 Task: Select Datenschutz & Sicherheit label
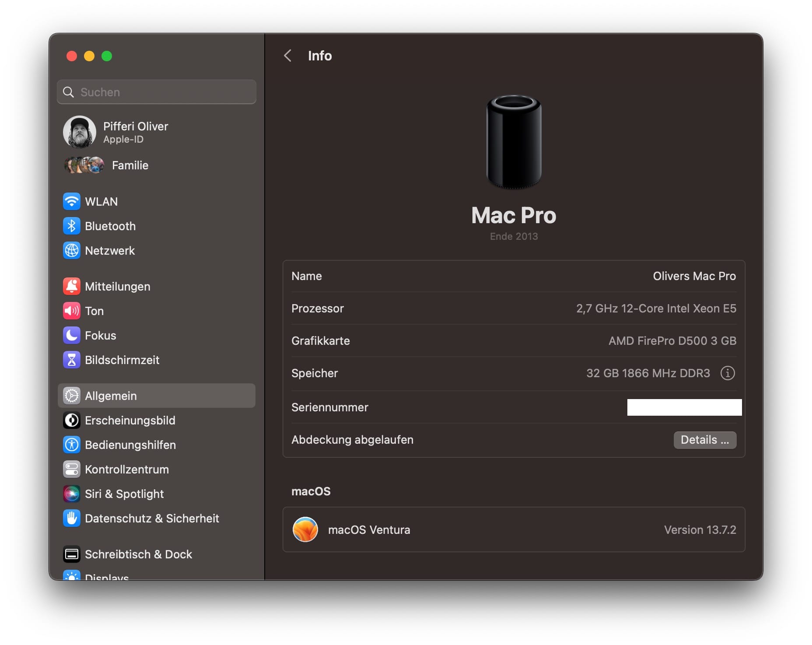coord(152,519)
